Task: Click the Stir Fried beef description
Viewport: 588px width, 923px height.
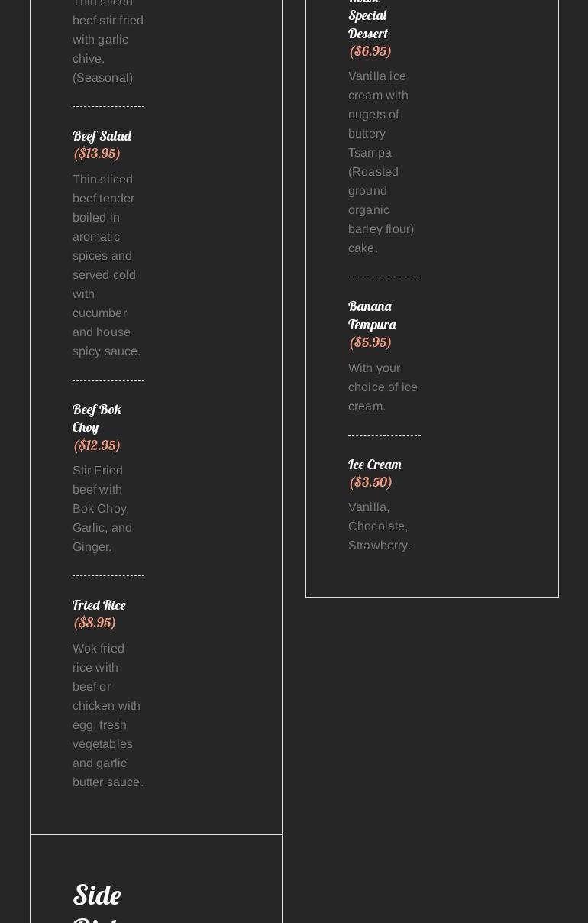Action: coord(102,508)
